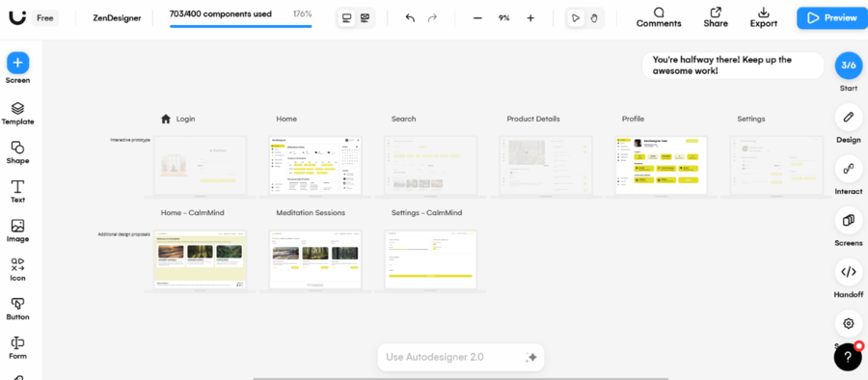
Task: Switch to the hand pan tool
Action: tap(594, 17)
